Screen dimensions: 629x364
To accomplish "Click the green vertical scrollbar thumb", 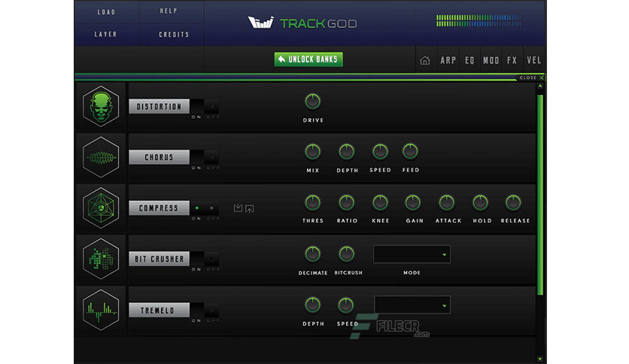I will (x=540, y=195).
